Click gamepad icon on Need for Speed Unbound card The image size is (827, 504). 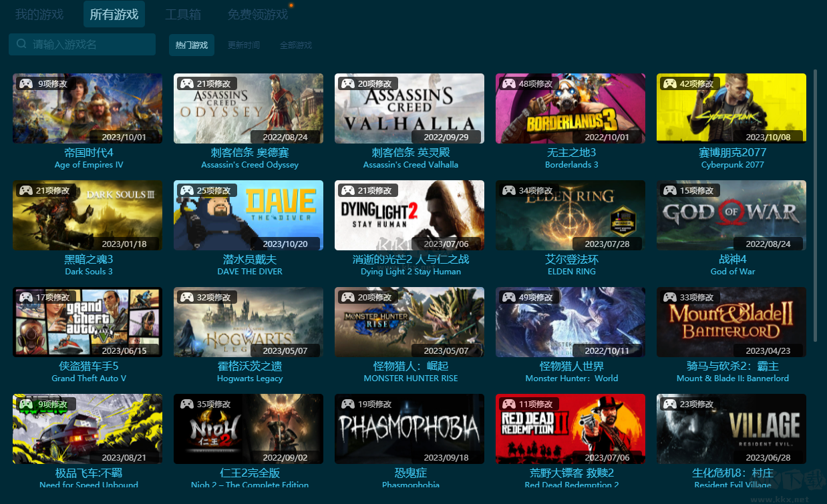click(25, 404)
